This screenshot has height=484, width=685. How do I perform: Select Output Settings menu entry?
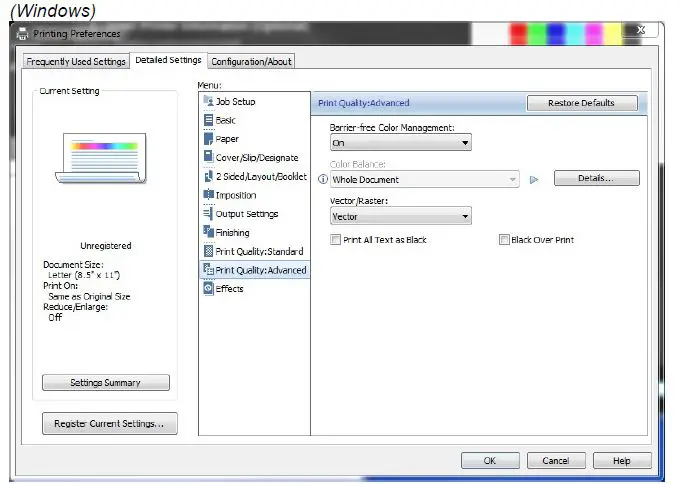pyautogui.click(x=255, y=214)
